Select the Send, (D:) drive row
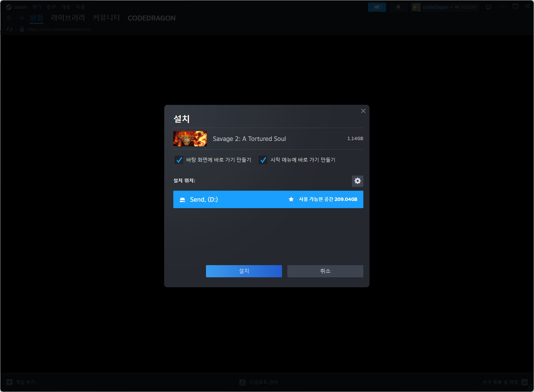The height and width of the screenshot is (392, 534). (x=268, y=199)
